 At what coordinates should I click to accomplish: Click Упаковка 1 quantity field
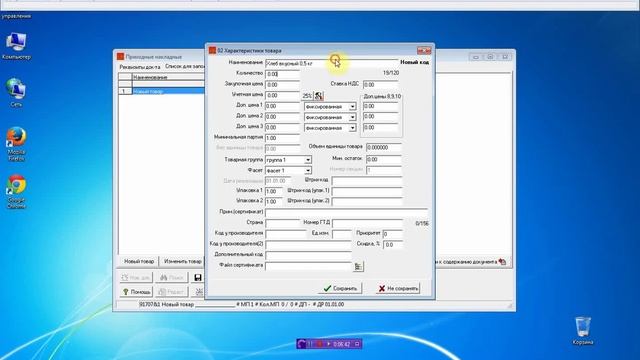[x=273, y=191]
